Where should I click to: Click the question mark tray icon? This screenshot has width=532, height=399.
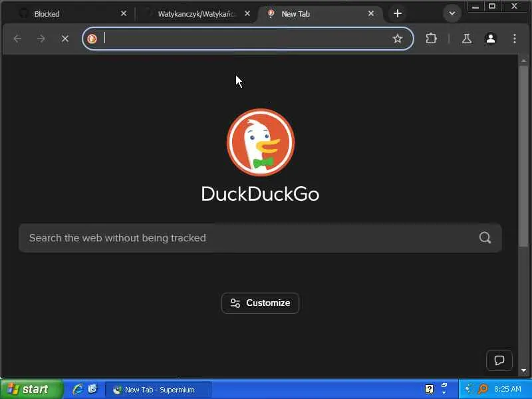429,389
